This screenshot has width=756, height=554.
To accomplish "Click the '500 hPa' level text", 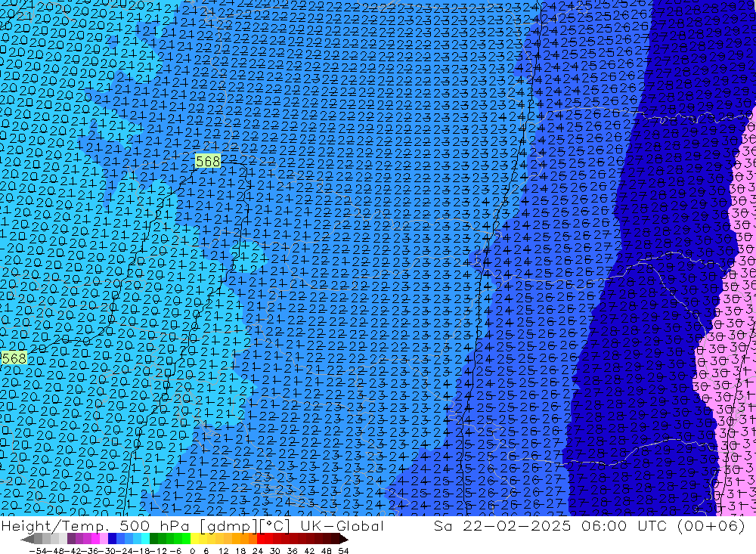I will (x=154, y=526).
